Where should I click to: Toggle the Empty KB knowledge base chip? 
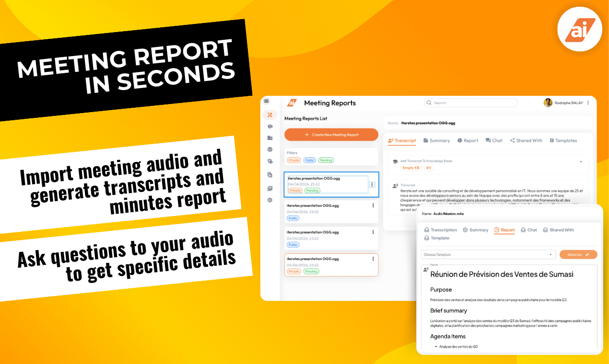coord(411,168)
